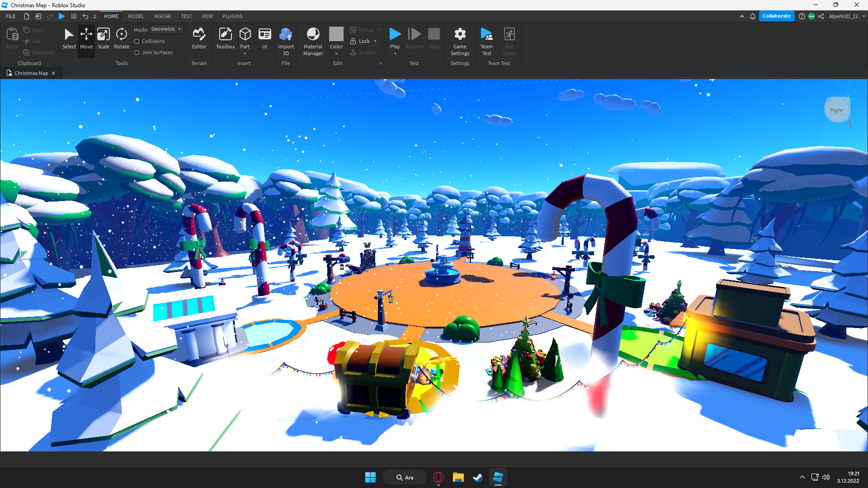Open the Toolbox panel
Image resolution: width=868 pixels, height=488 pixels.
point(225,38)
